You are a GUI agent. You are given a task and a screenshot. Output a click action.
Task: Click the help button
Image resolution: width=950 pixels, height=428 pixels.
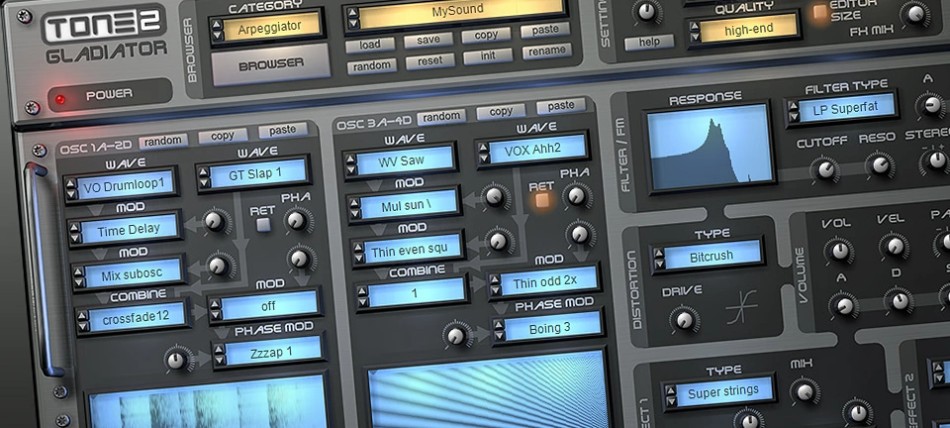tap(649, 43)
